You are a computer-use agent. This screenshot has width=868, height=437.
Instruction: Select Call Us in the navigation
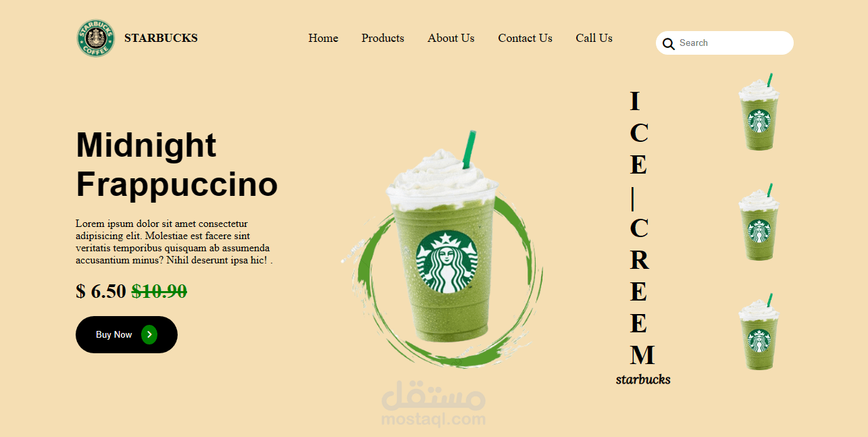(x=594, y=38)
